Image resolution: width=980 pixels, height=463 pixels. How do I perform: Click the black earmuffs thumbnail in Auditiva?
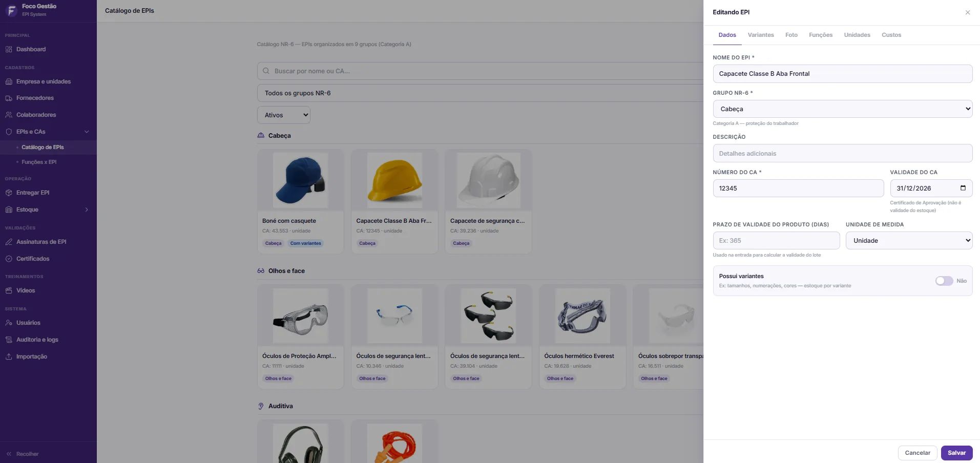coord(300,444)
